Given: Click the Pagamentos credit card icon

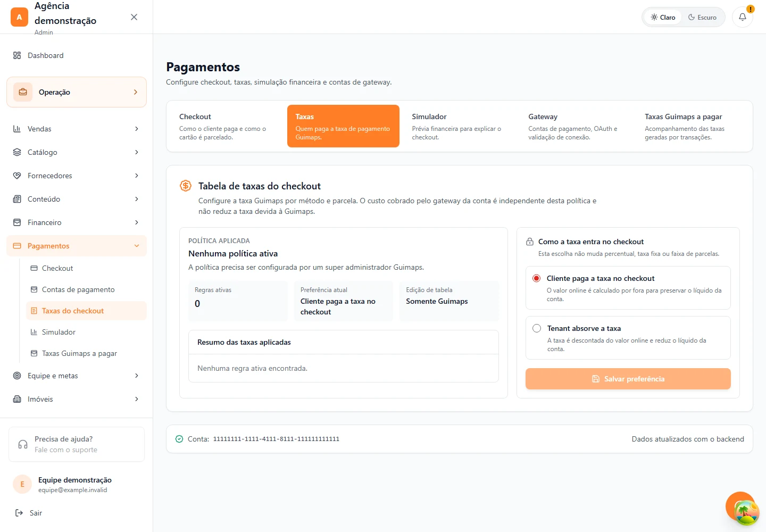Looking at the screenshot, I should pos(17,246).
